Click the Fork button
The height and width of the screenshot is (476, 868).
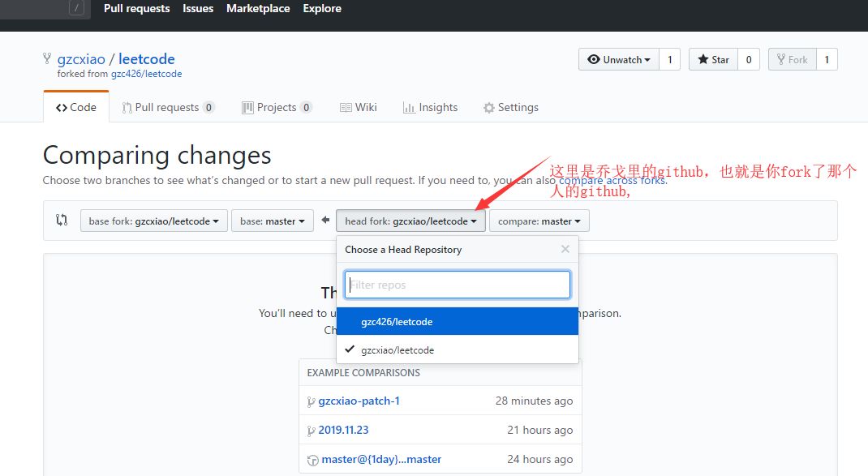tap(793, 59)
